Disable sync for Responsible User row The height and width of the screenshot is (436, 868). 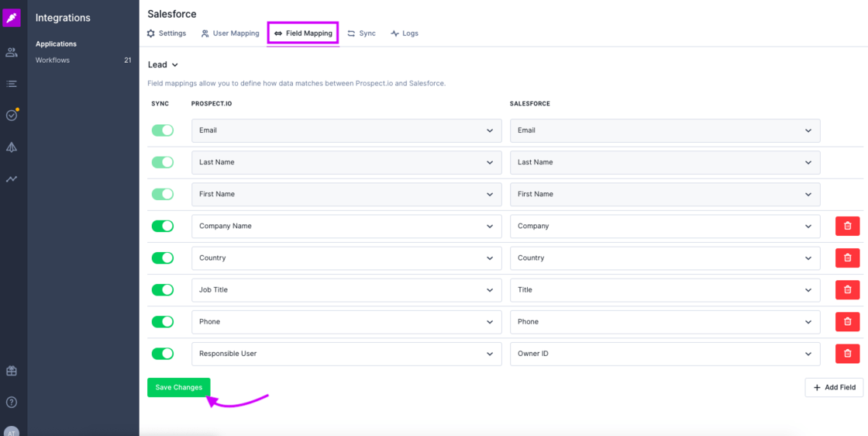click(x=163, y=354)
